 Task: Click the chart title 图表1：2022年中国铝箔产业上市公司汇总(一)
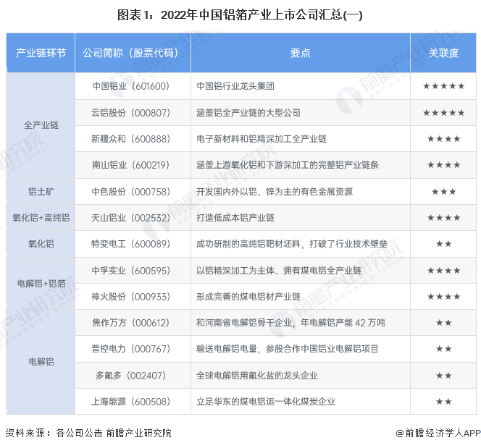click(240, 15)
